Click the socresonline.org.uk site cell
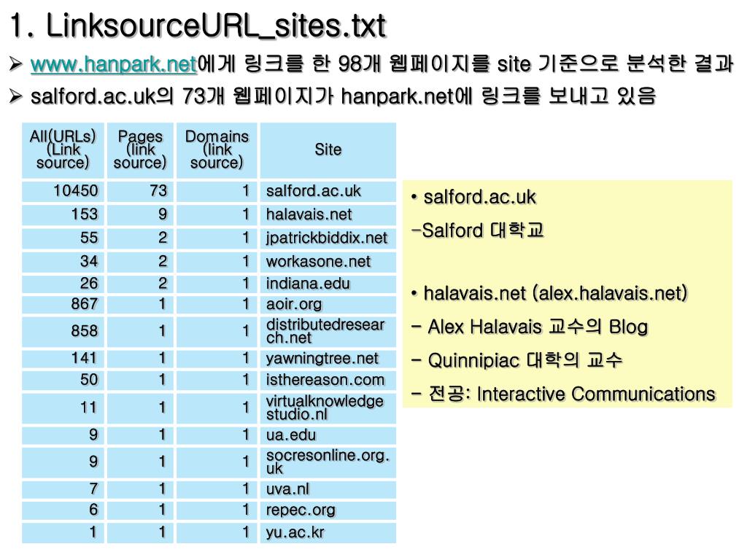 pos(328,462)
